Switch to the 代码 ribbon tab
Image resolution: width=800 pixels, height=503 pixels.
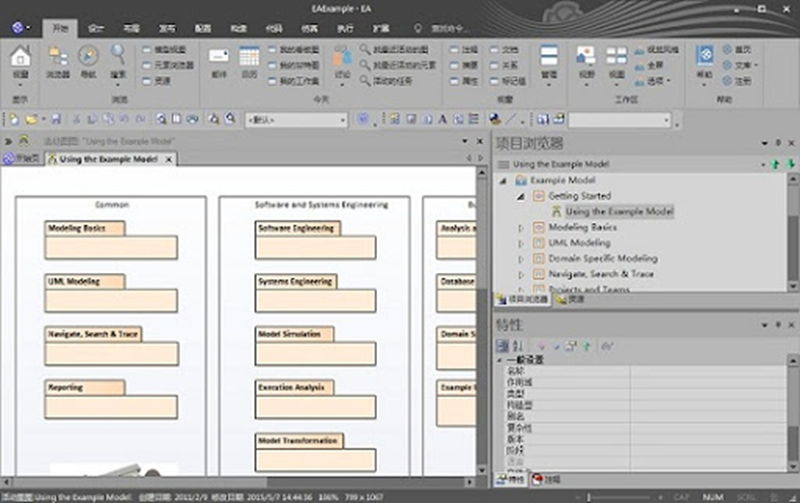click(x=274, y=29)
